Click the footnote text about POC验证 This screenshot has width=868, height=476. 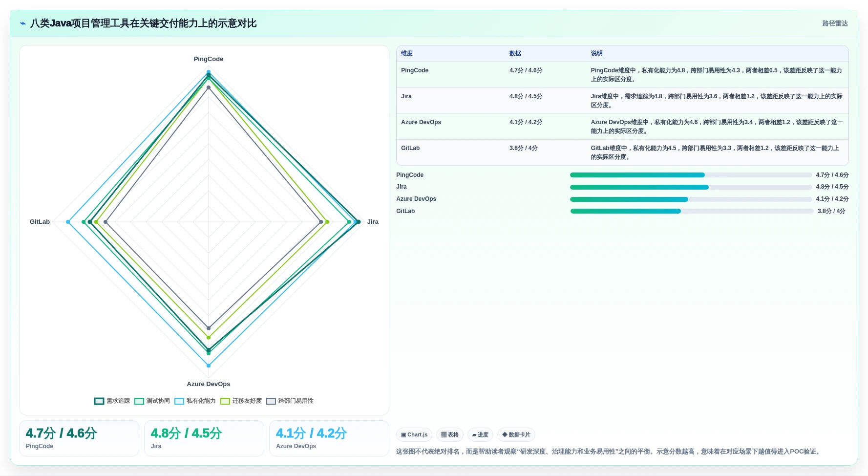click(609, 452)
